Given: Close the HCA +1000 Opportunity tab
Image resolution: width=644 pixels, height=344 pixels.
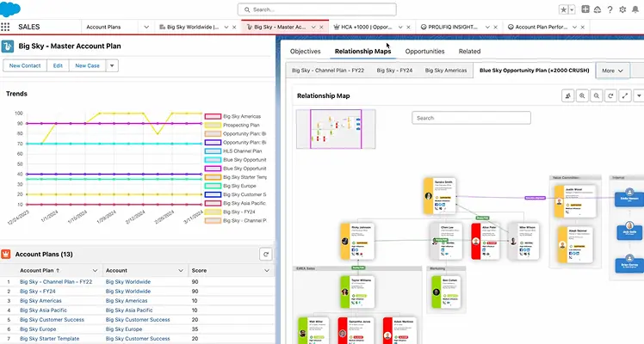Looking at the screenshot, I should 408,27.
